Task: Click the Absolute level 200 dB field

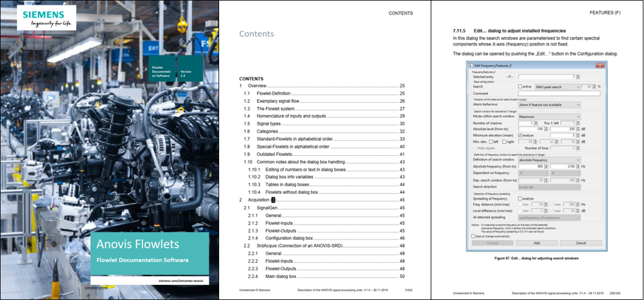Action: [562, 129]
